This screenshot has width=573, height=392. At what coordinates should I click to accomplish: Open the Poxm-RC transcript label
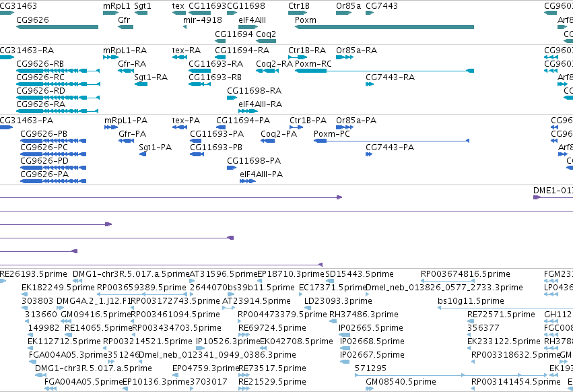click(314, 63)
